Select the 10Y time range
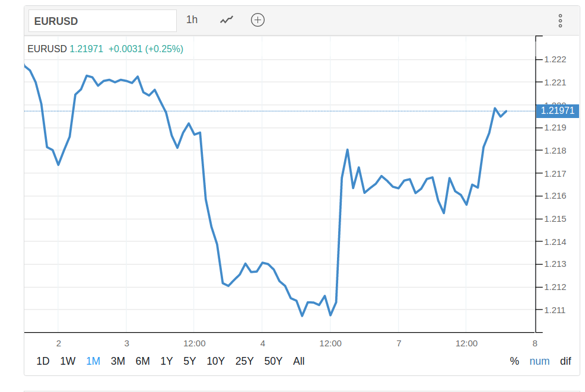This screenshot has height=392, width=585. coord(215,361)
